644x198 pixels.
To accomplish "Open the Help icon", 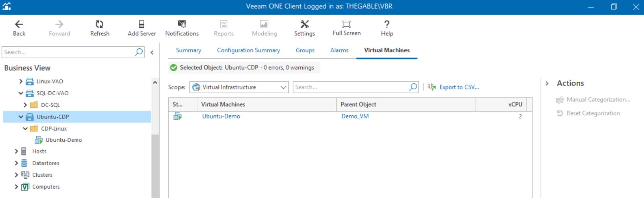I will [387, 24].
